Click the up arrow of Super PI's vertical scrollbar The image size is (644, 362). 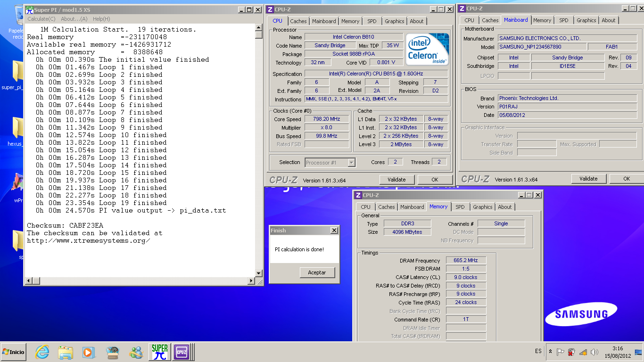click(x=258, y=27)
